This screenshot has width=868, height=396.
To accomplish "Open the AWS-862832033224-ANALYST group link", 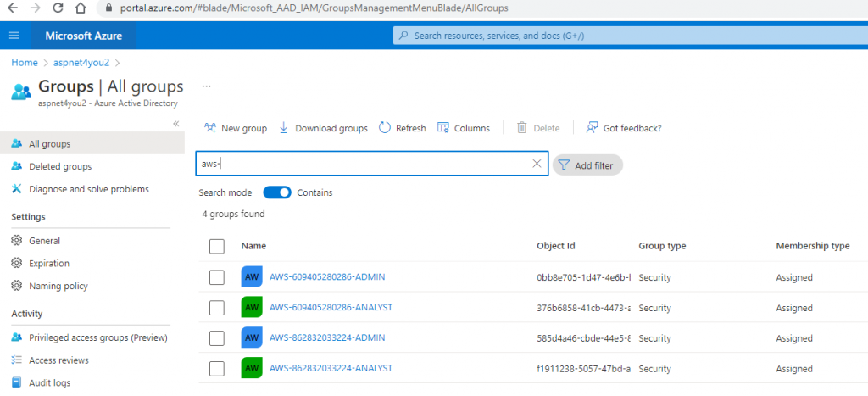I will tap(331, 368).
